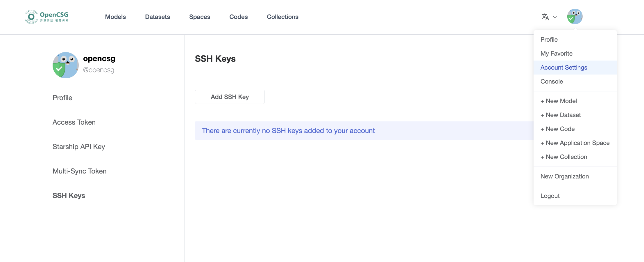Click Logout in the user menu
Viewport: 644px width, 262px height.
point(550,196)
